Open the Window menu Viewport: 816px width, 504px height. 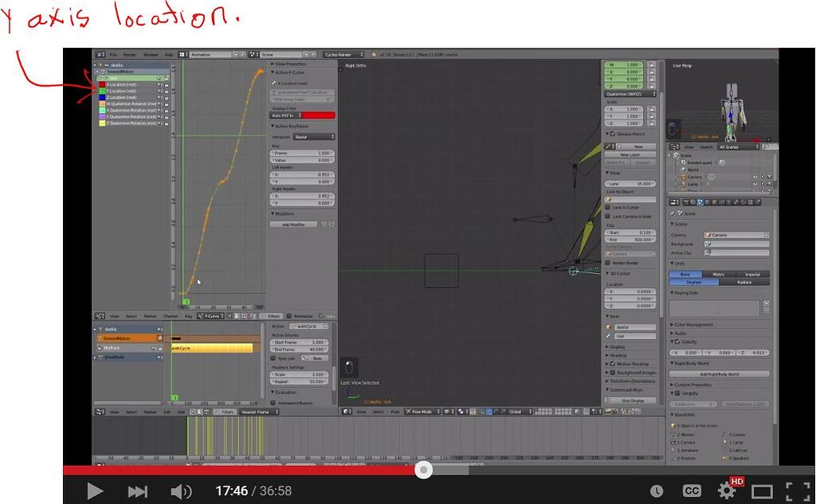[x=151, y=55]
